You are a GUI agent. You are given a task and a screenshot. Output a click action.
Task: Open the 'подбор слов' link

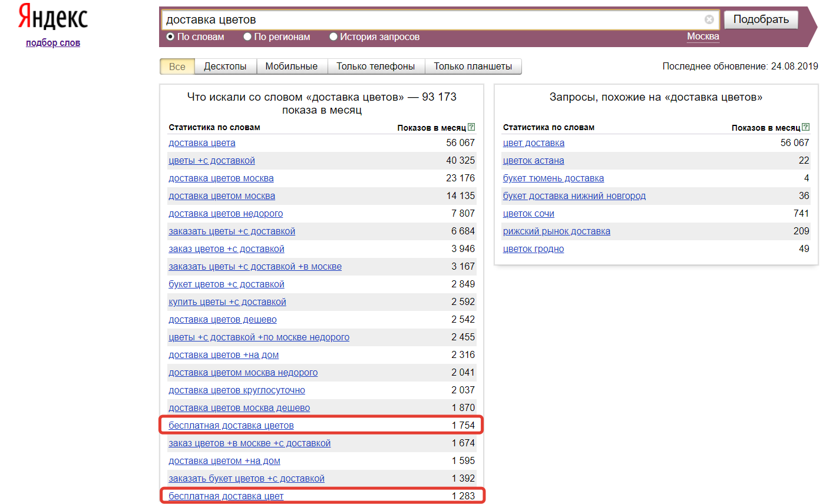(53, 42)
